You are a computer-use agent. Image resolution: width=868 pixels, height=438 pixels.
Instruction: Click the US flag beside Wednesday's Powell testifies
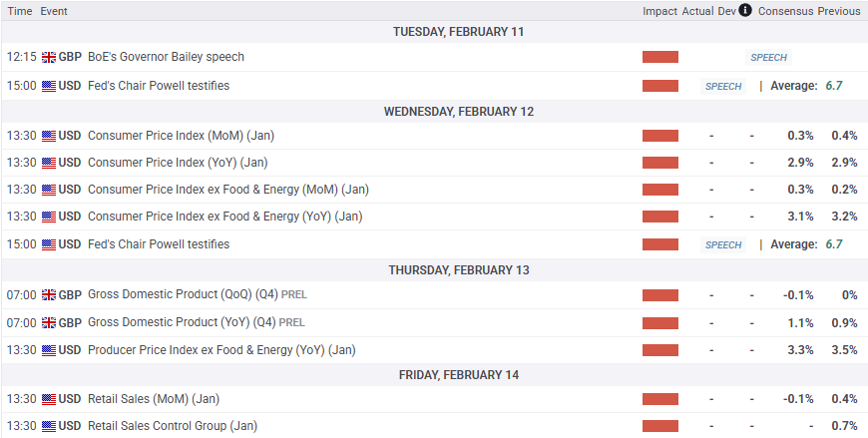click(49, 244)
